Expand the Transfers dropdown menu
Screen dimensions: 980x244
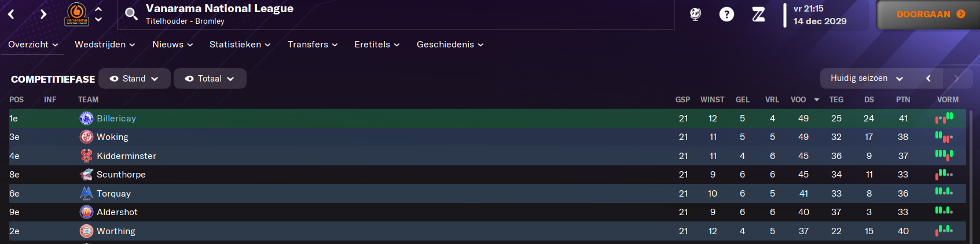point(313,45)
